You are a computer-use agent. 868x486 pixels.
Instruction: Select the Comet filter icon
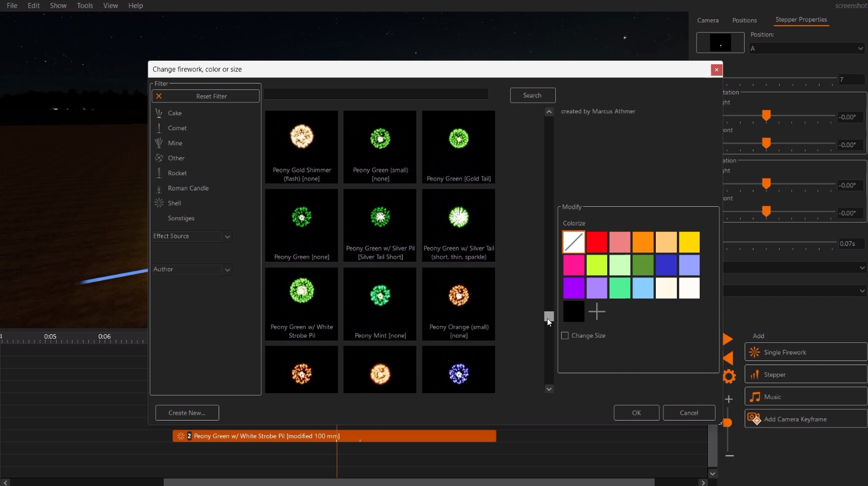tap(159, 128)
